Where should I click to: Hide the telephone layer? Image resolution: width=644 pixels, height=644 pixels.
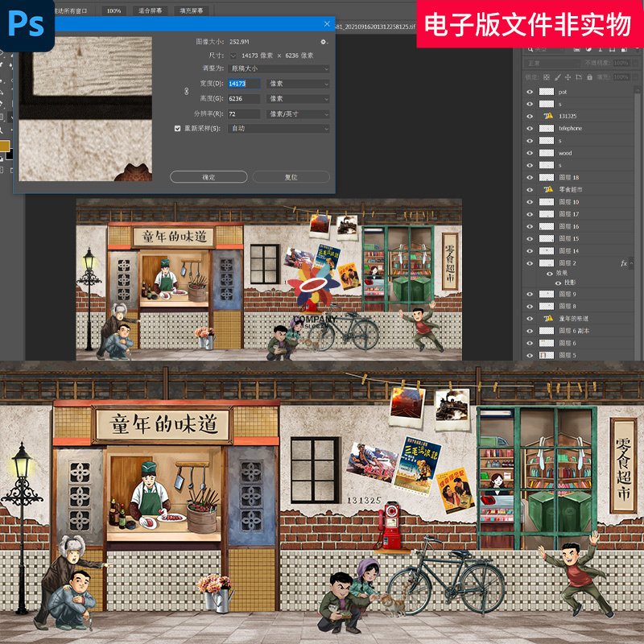tap(530, 129)
